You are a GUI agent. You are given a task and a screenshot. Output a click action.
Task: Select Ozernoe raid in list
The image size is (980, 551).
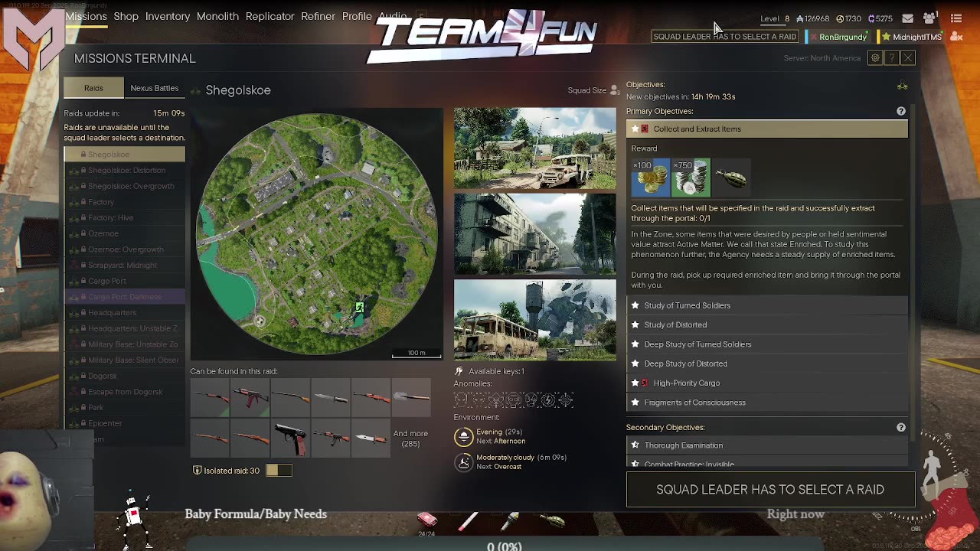tap(124, 233)
